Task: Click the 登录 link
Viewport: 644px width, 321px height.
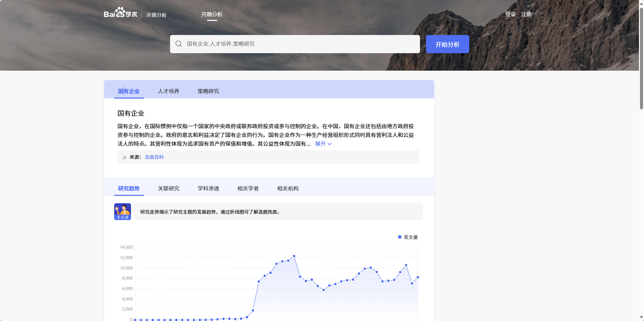Action: click(510, 14)
